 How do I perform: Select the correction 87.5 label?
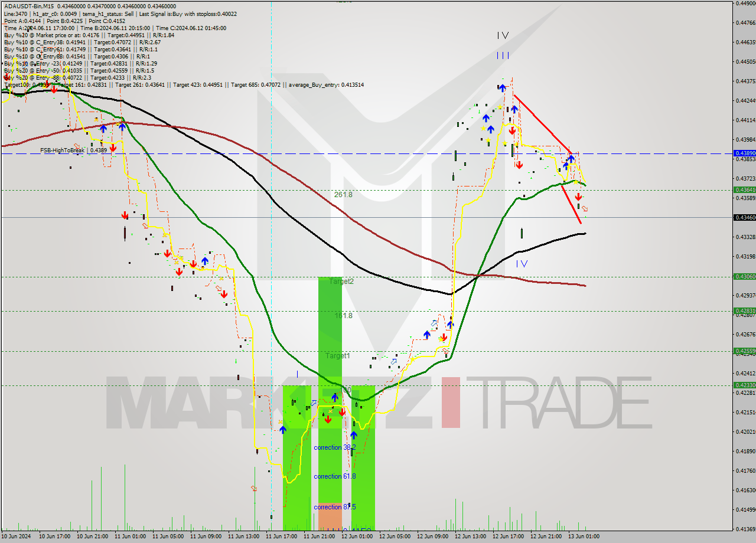[x=335, y=507]
